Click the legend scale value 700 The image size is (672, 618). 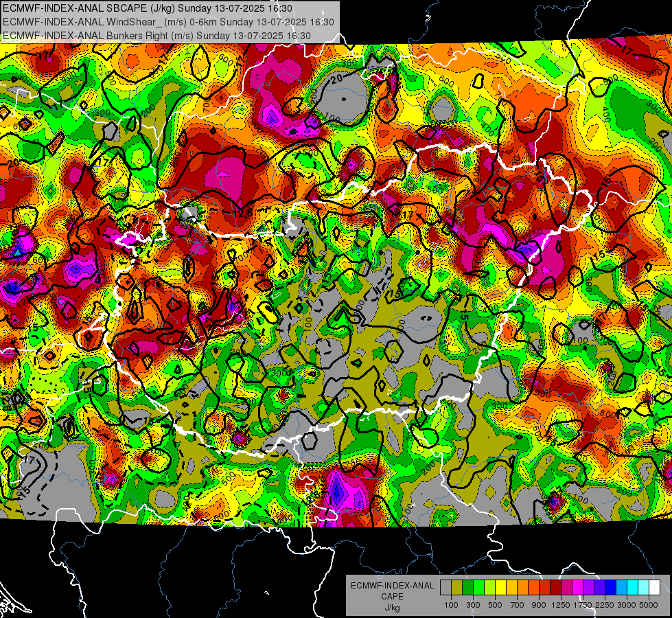pos(518,605)
